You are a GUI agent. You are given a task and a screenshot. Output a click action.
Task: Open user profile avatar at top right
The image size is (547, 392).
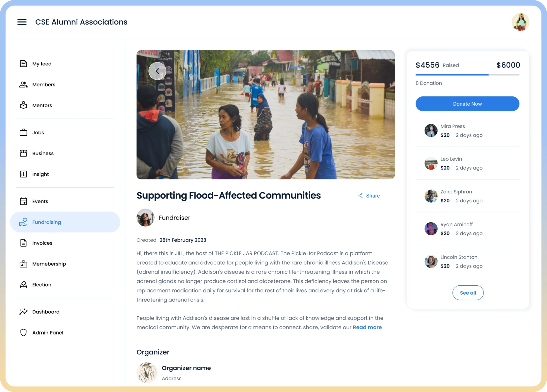[x=520, y=22]
